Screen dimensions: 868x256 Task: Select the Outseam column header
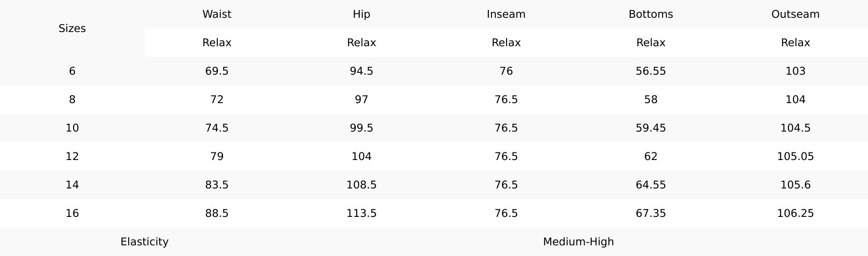point(795,14)
